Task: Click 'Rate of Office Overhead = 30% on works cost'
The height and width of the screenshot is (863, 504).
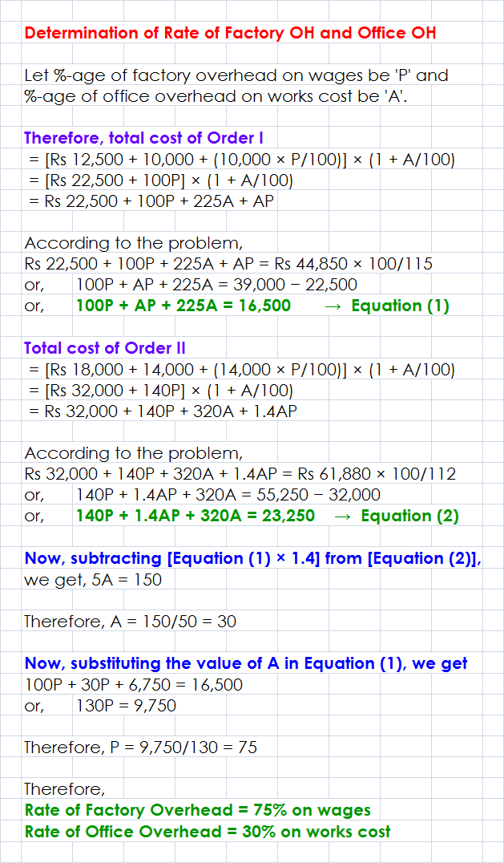Action: [x=208, y=831]
